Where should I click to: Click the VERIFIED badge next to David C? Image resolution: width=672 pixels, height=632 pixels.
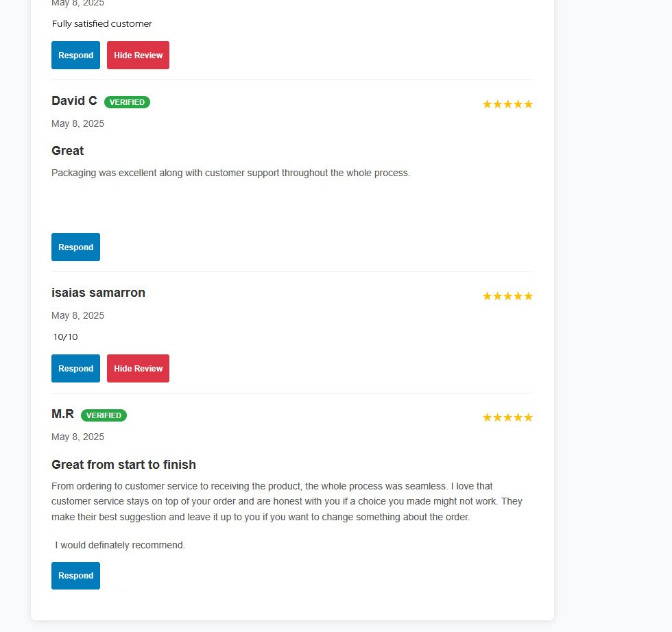click(x=127, y=102)
